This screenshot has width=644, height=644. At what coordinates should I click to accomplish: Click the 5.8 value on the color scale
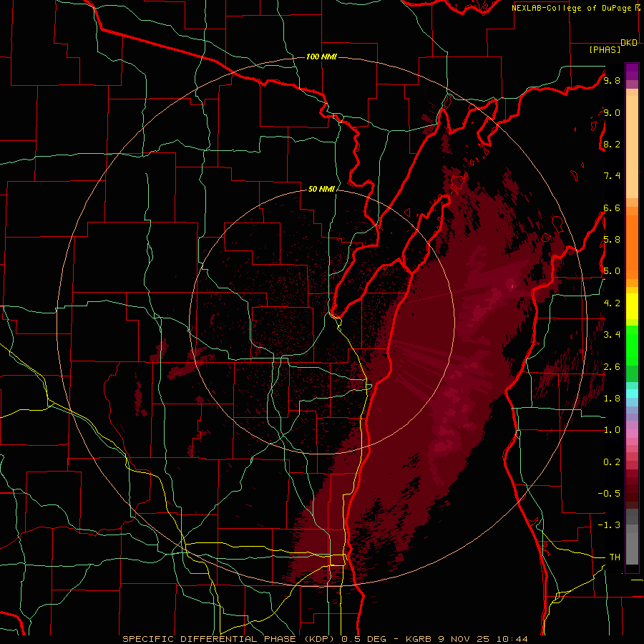(612, 239)
